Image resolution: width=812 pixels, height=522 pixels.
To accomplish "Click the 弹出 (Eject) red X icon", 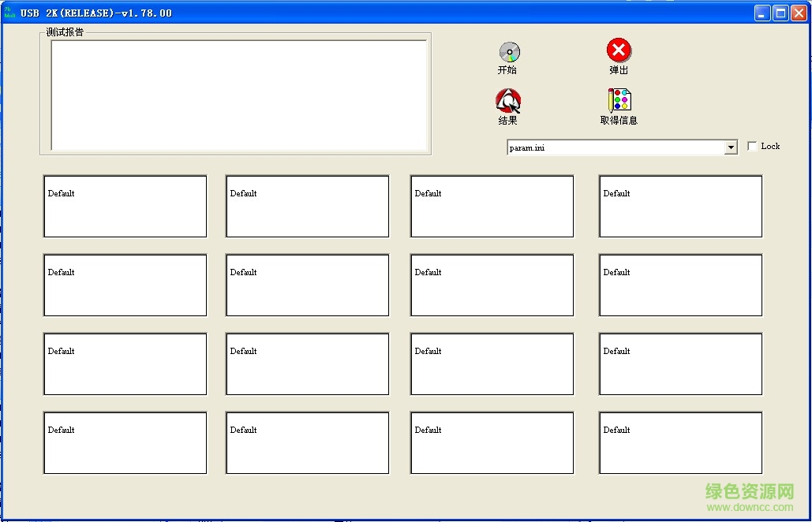I will click(619, 51).
